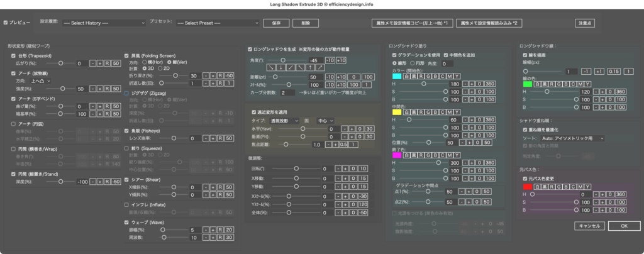Select the 円形 radial gradient radio button
Viewport: 644px width, 254px height.
click(411, 63)
